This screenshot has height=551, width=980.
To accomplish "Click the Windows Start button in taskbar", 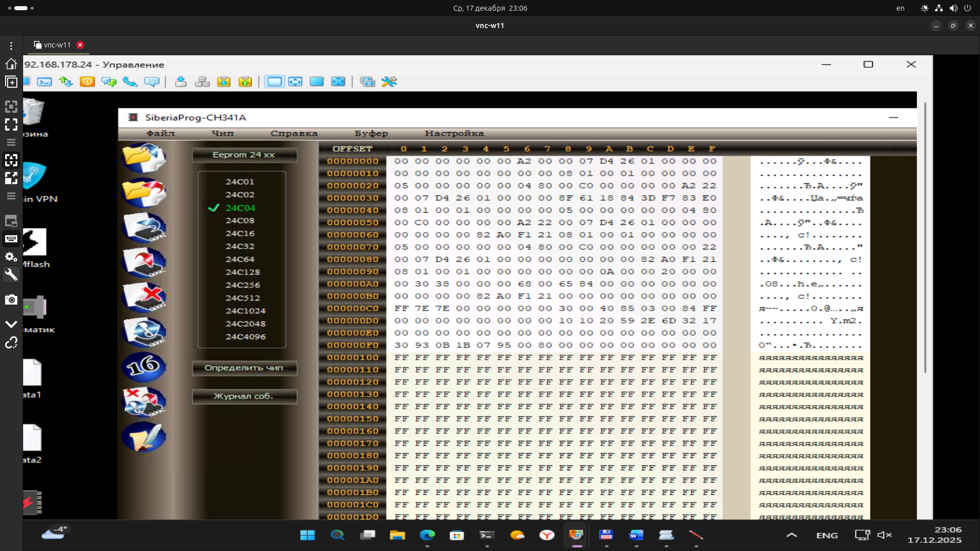I will coord(307,535).
